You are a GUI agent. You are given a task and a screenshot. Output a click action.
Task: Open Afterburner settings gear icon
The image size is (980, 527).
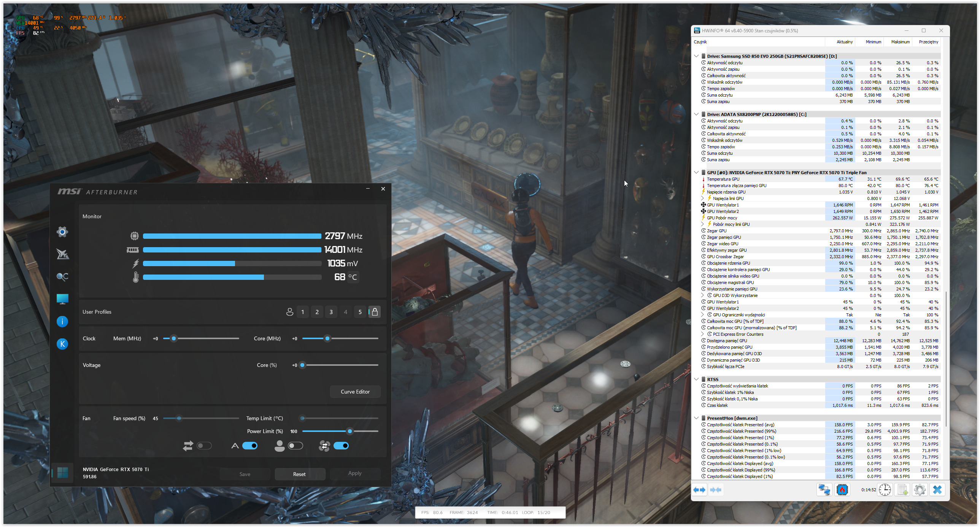[x=62, y=232]
